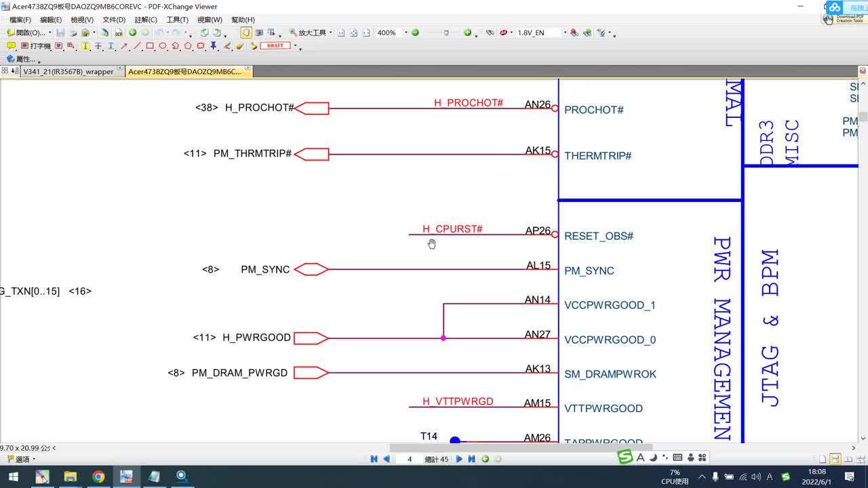This screenshot has height=488, width=868.
Task: Open the Windows Start menu
Action: 14,476
